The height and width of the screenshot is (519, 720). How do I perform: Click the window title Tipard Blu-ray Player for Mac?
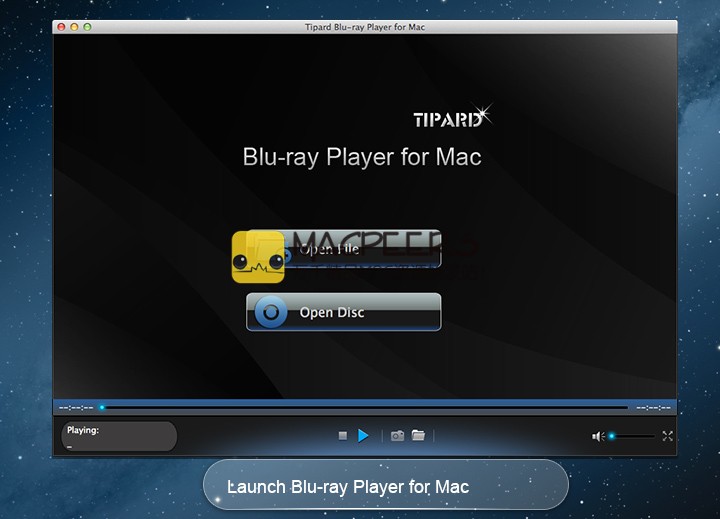pos(365,27)
